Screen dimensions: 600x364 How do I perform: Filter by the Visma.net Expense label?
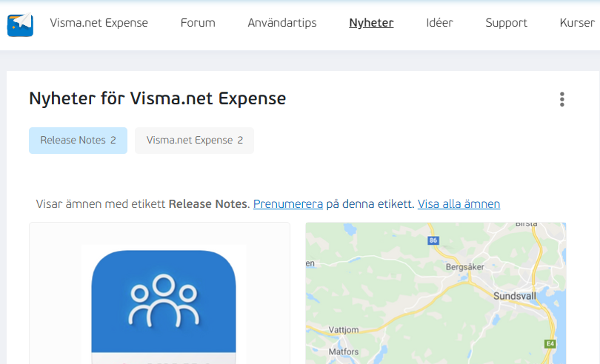click(x=194, y=141)
